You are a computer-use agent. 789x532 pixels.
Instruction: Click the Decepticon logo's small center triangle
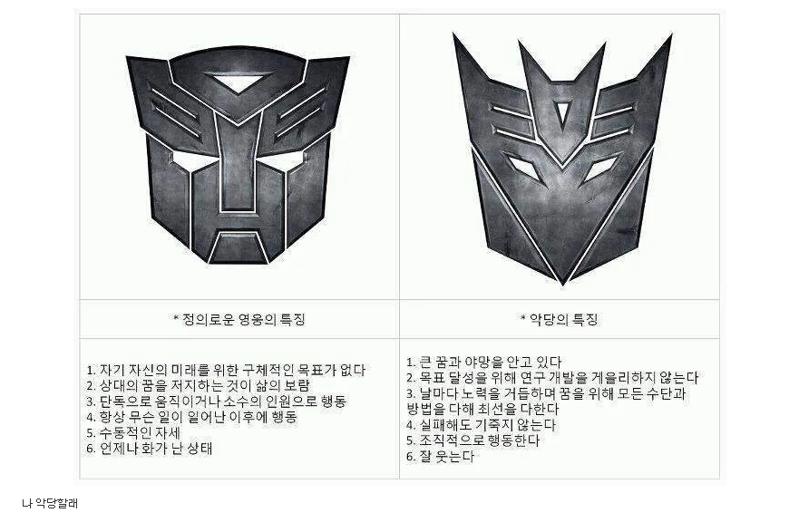[561, 112]
